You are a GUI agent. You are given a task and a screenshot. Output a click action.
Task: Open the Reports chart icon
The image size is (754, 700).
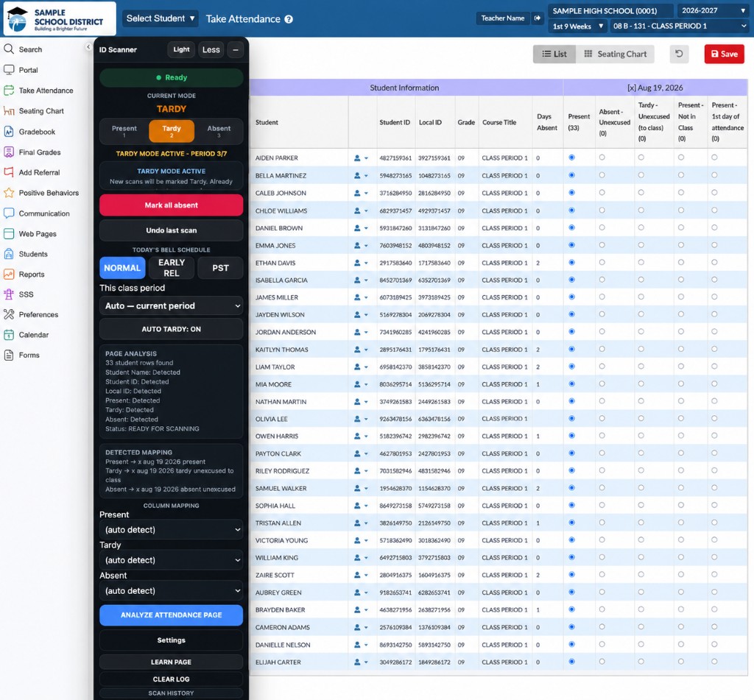click(9, 274)
